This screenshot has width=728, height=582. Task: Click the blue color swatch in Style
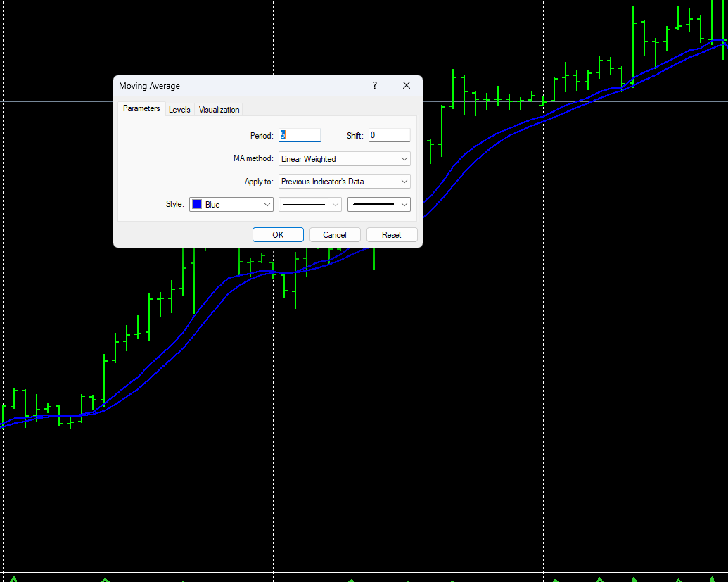(197, 204)
